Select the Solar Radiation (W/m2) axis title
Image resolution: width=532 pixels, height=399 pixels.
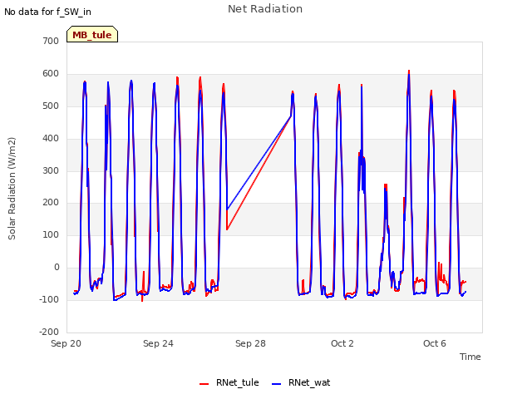click(x=12, y=189)
